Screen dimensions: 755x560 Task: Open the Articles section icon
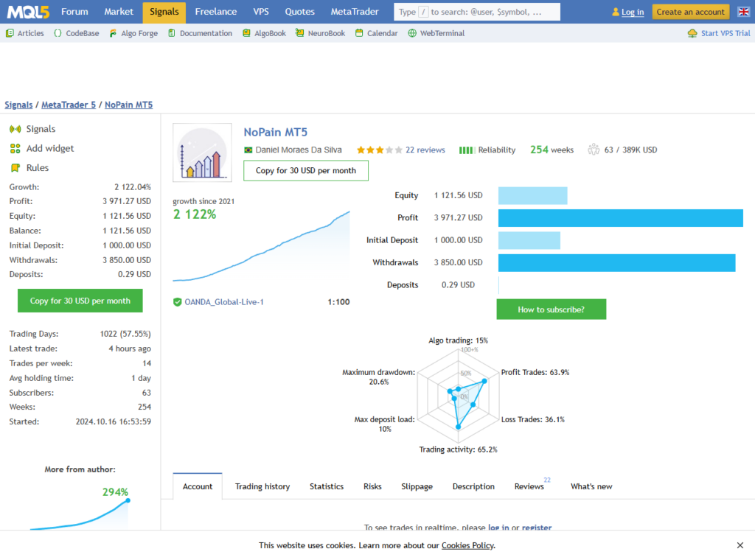(x=10, y=33)
